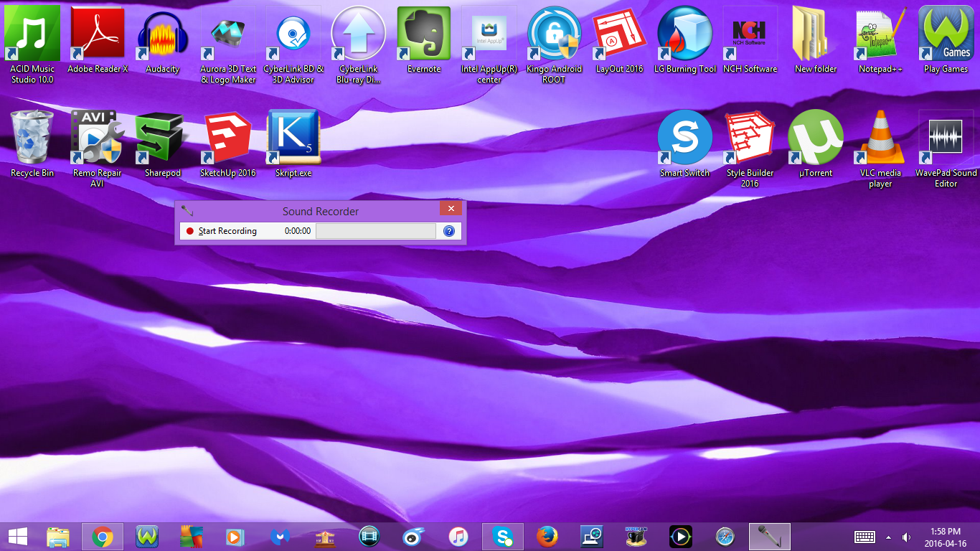
Task: Switch to Google Chrome on the taskbar
Action: pyautogui.click(x=103, y=537)
